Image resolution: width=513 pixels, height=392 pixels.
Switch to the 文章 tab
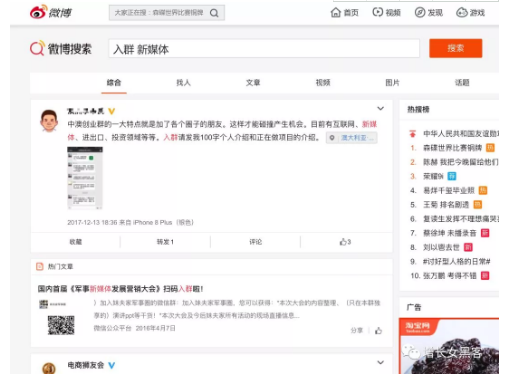click(x=253, y=83)
